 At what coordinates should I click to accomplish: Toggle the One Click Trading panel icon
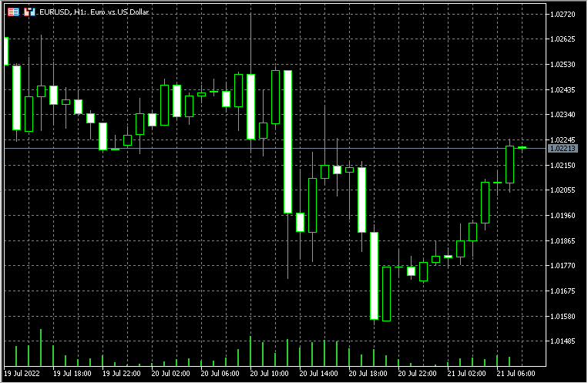pyautogui.click(x=29, y=12)
